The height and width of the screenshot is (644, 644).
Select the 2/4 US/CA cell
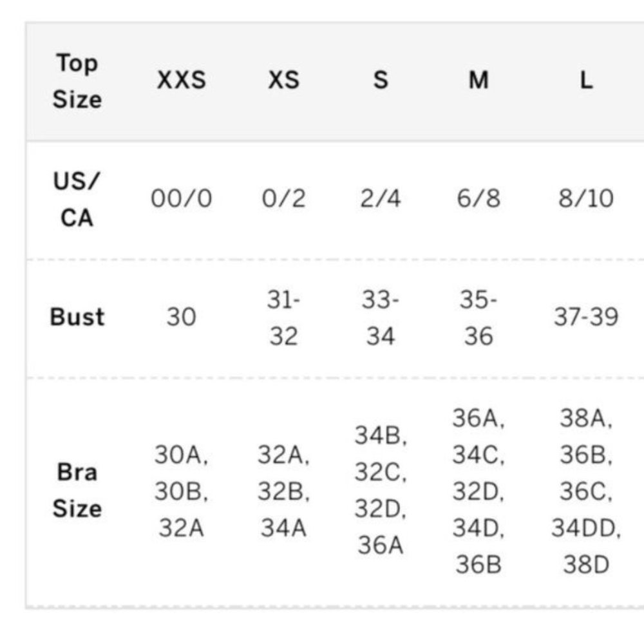[x=381, y=198]
